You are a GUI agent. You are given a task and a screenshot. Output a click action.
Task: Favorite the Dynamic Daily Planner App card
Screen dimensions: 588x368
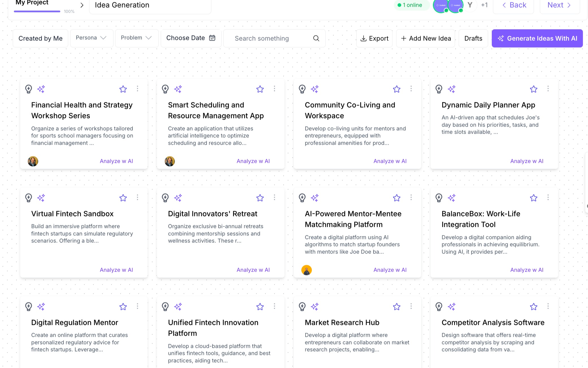point(533,89)
